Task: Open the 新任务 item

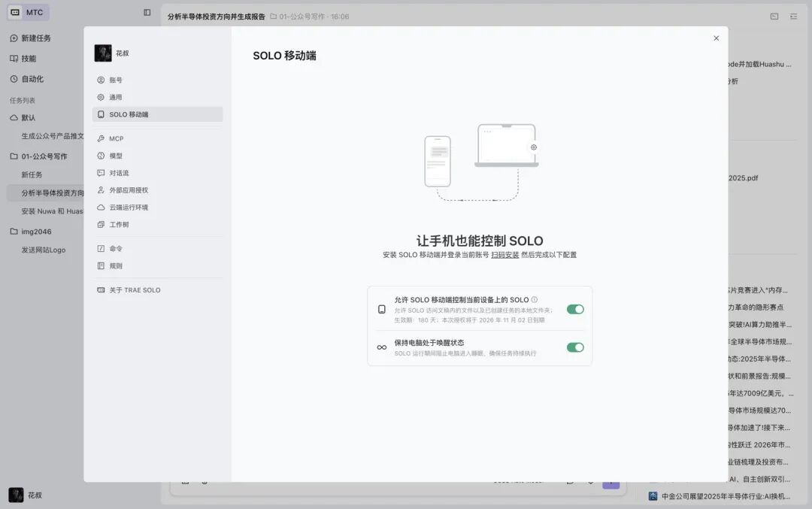Action: pyautogui.click(x=32, y=174)
